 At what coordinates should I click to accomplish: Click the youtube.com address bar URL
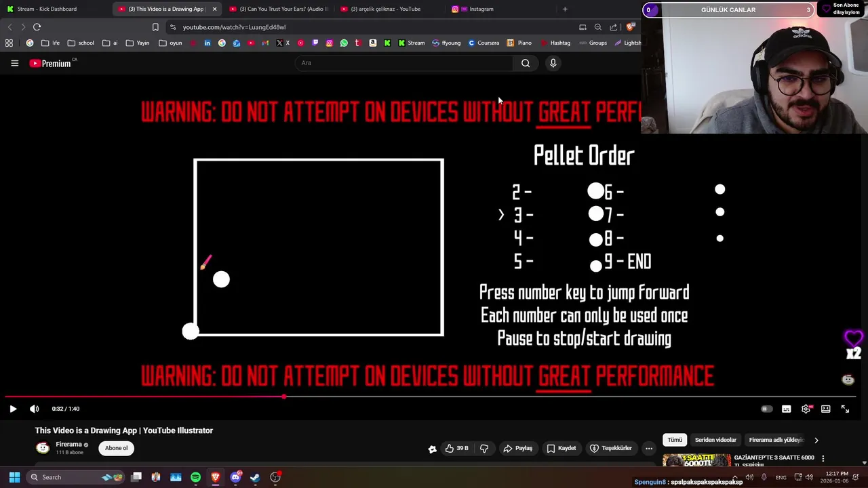(x=234, y=27)
